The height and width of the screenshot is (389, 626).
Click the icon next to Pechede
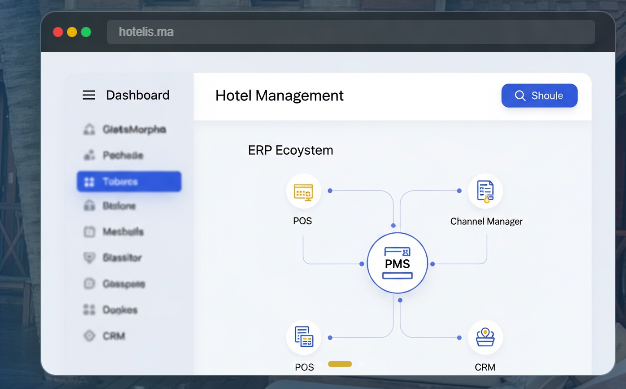click(89, 155)
